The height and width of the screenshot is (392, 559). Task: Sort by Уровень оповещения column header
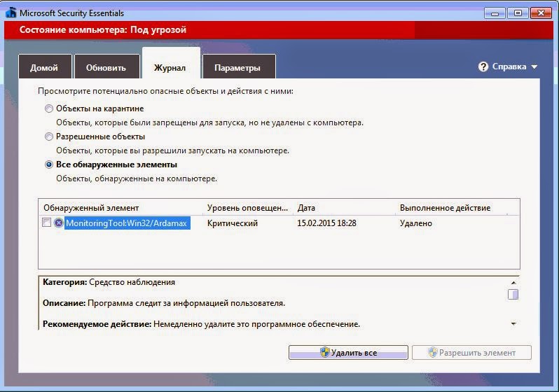[x=248, y=208]
